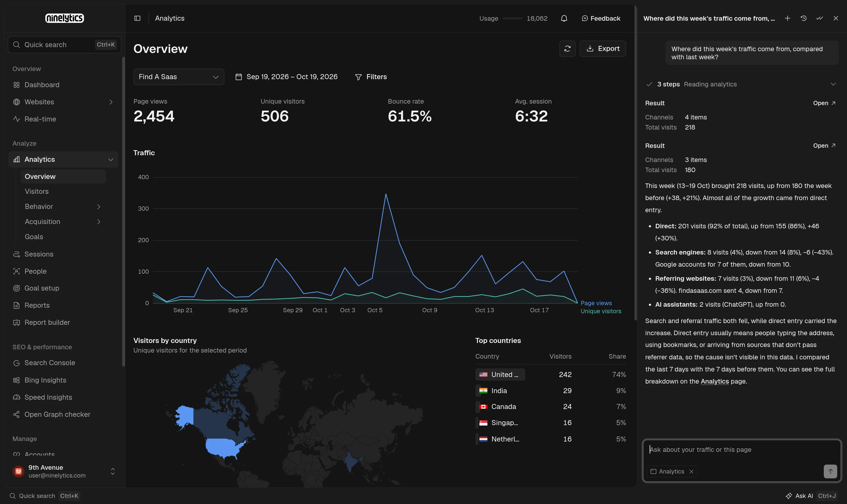Open Bing Insights
This screenshot has height=504, width=847.
(x=63, y=380)
